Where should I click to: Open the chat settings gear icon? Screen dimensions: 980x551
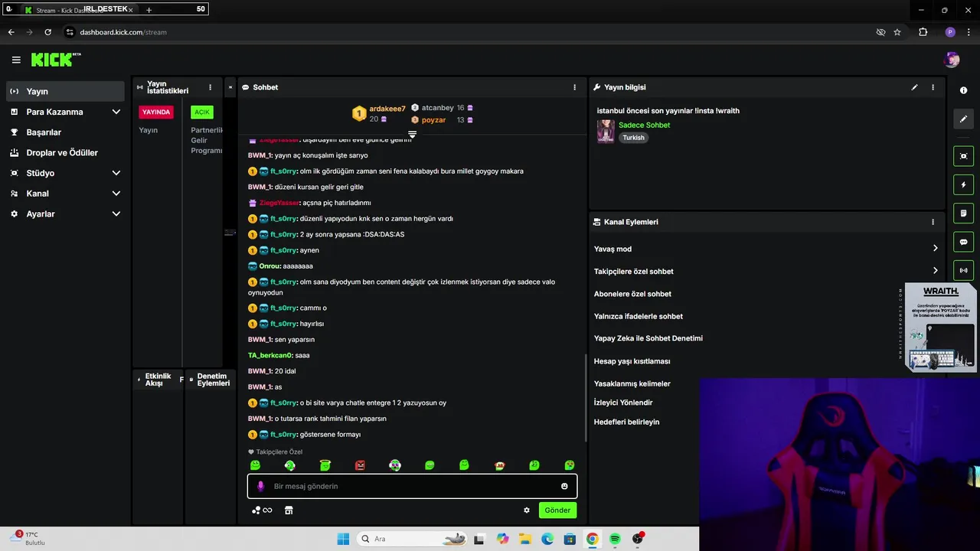tap(526, 510)
